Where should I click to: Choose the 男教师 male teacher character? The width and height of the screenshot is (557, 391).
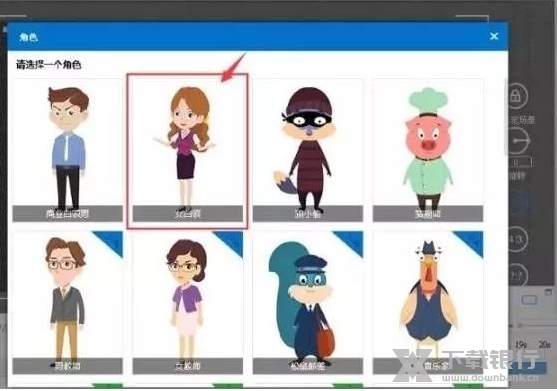[67, 303]
